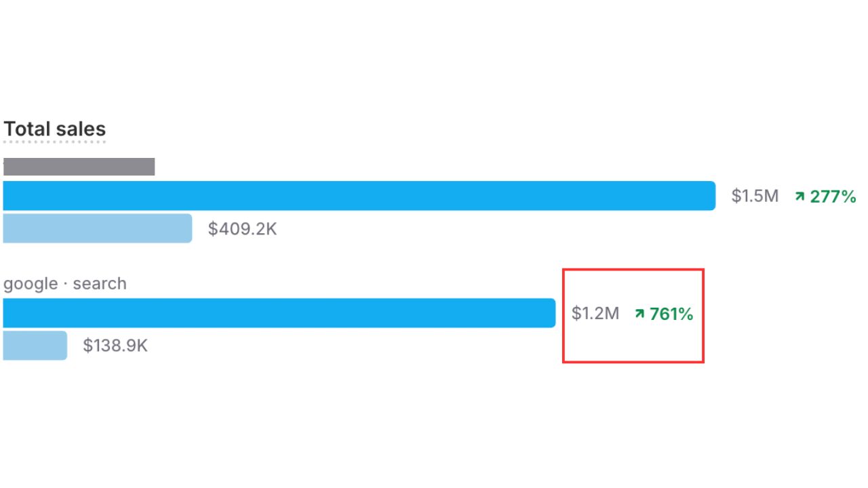Click the light blue bar valued $138.9K

pos(35,346)
